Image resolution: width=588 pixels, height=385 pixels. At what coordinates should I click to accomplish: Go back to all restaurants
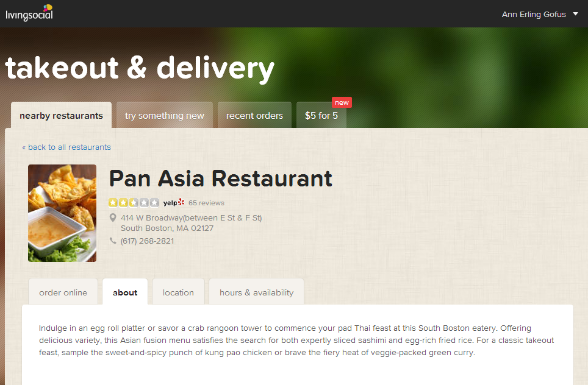click(66, 147)
